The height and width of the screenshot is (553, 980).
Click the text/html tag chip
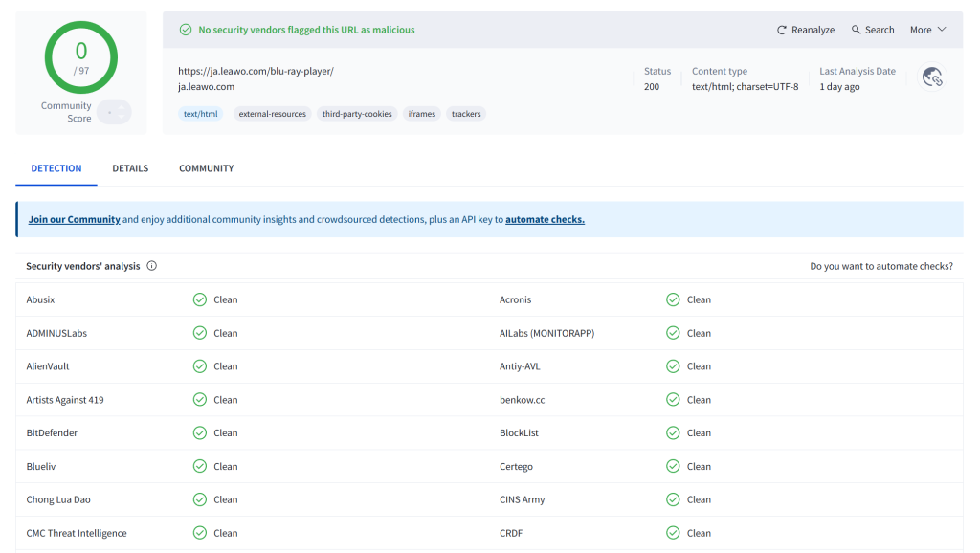[201, 114]
